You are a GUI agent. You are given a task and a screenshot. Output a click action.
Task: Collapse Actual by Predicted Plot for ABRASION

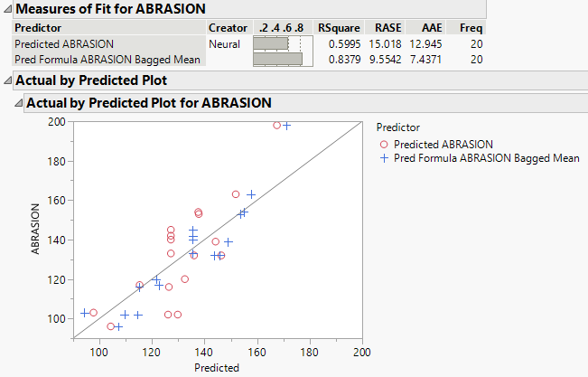[18, 103]
